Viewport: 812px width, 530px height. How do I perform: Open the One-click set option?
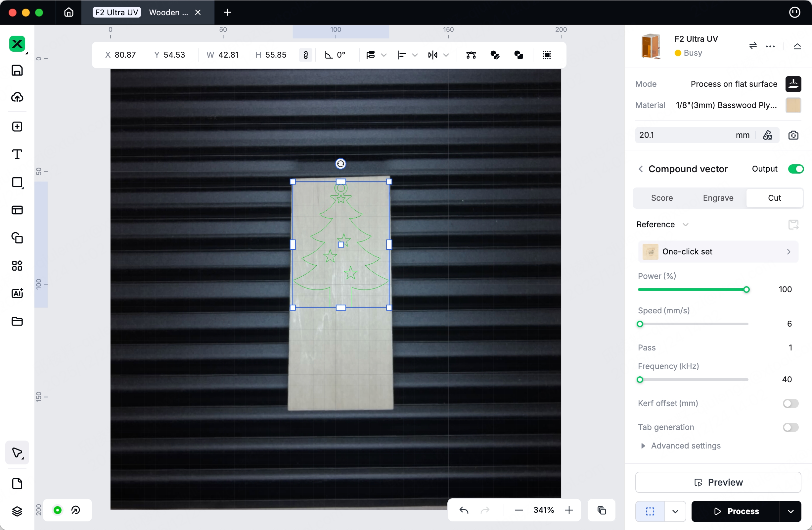(718, 252)
